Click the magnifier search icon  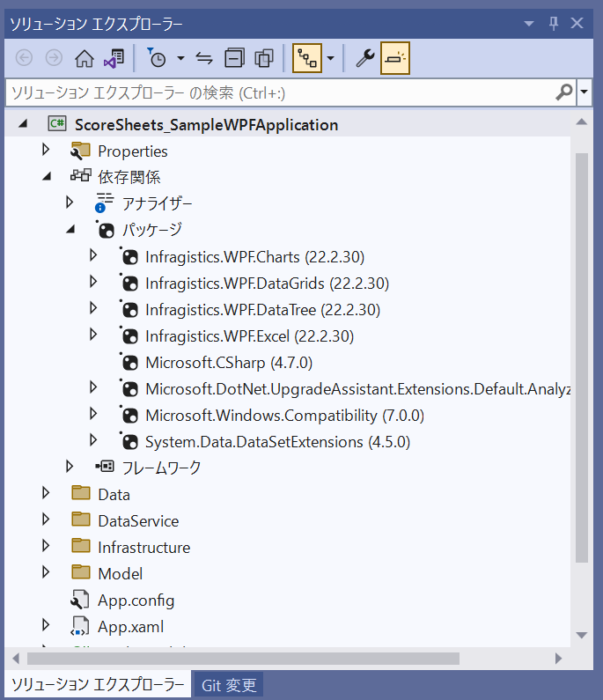pos(564,92)
